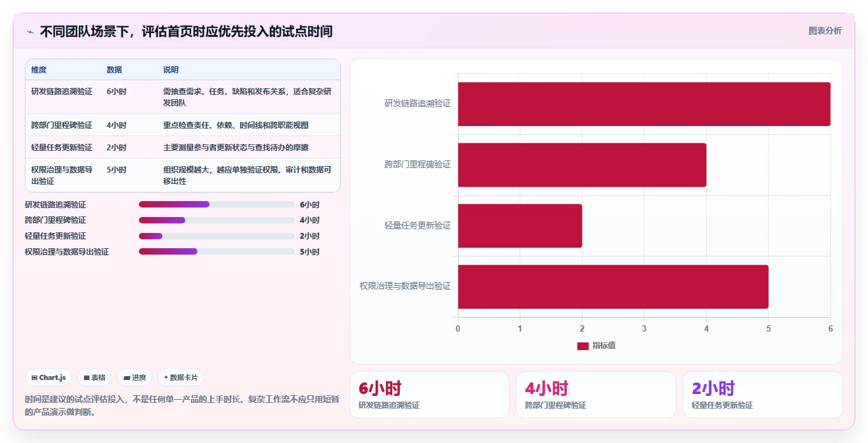Select the 数据卡片 tag chip

point(181,377)
